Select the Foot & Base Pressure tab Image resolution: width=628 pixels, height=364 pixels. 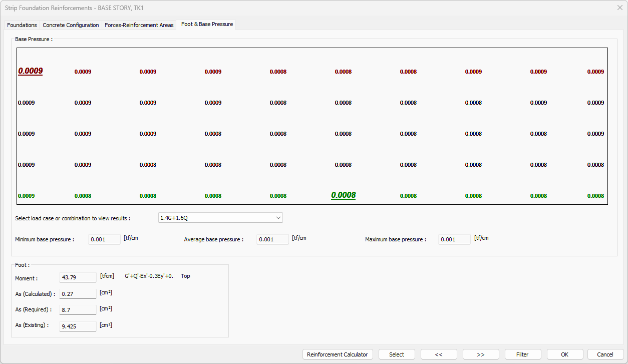pos(207,24)
